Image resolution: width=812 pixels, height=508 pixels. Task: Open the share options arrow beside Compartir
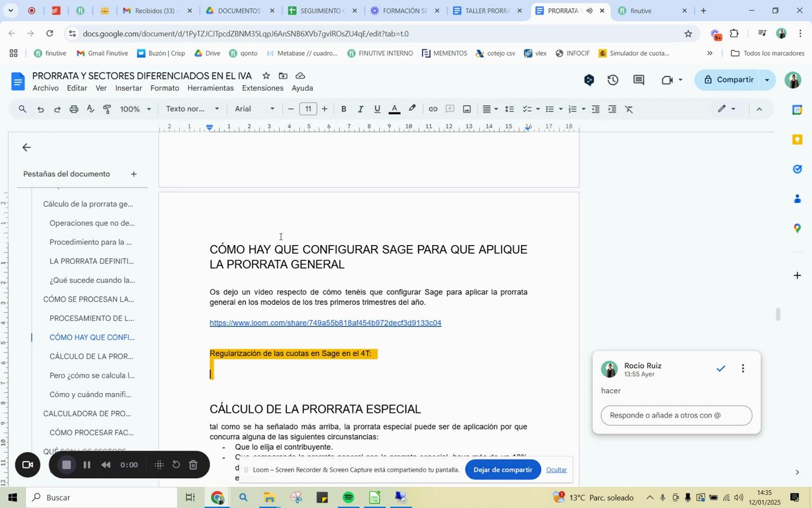tap(768, 80)
